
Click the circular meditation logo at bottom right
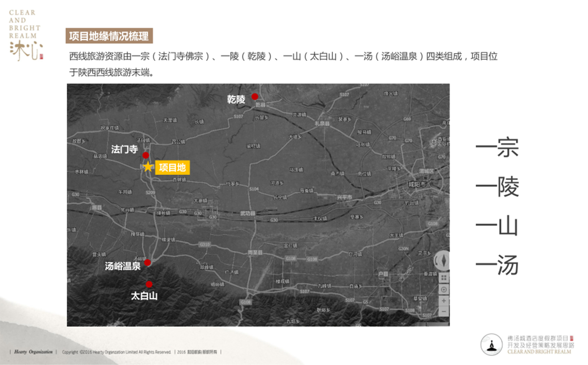click(491, 344)
